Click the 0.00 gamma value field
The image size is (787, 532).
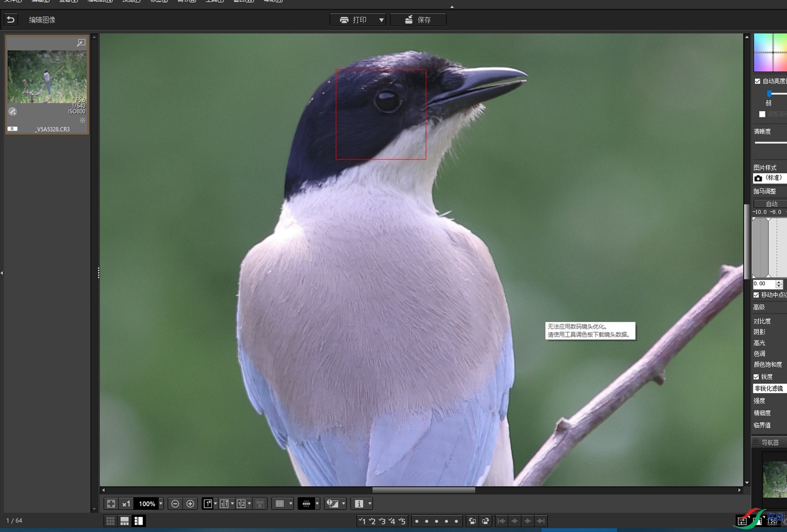point(763,284)
